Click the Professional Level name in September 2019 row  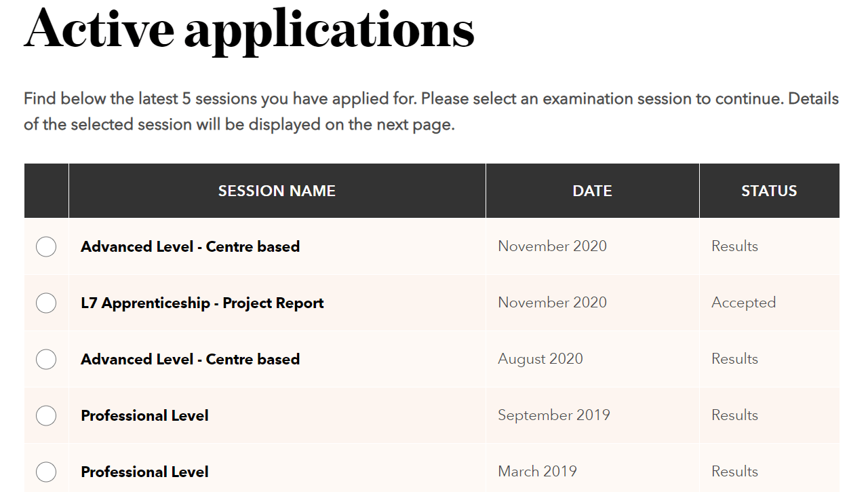(144, 415)
